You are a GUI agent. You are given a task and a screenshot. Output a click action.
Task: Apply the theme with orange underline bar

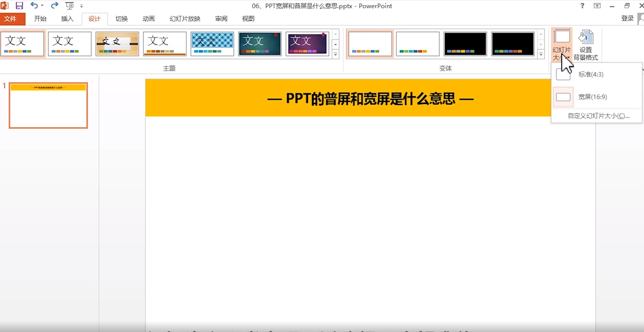tap(165, 44)
